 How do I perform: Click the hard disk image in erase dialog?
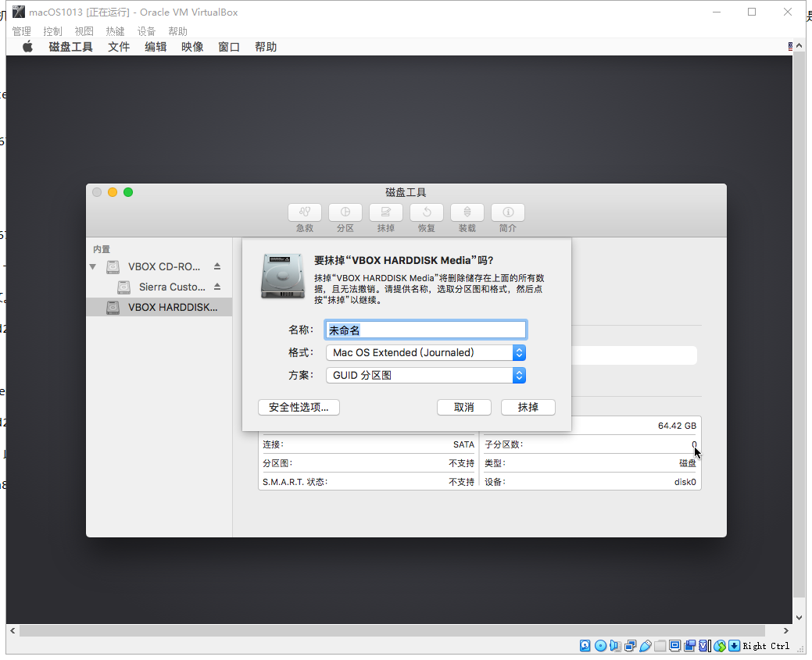tap(283, 276)
